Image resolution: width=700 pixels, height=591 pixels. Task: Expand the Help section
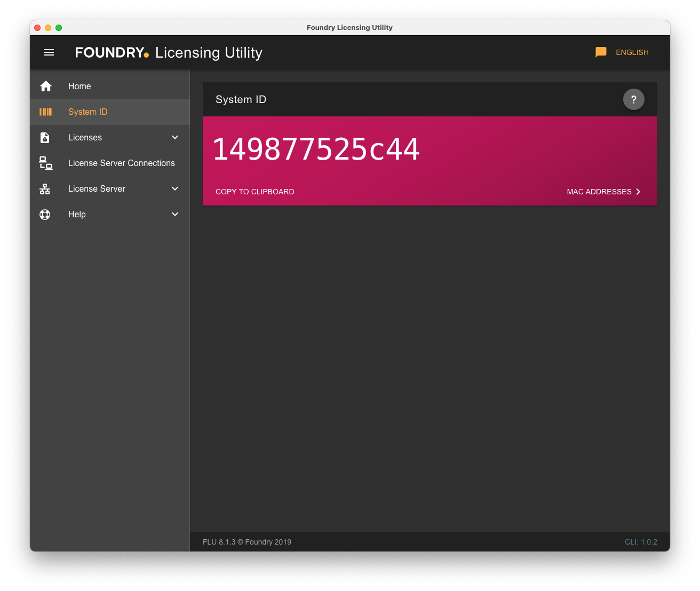pos(175,214)
